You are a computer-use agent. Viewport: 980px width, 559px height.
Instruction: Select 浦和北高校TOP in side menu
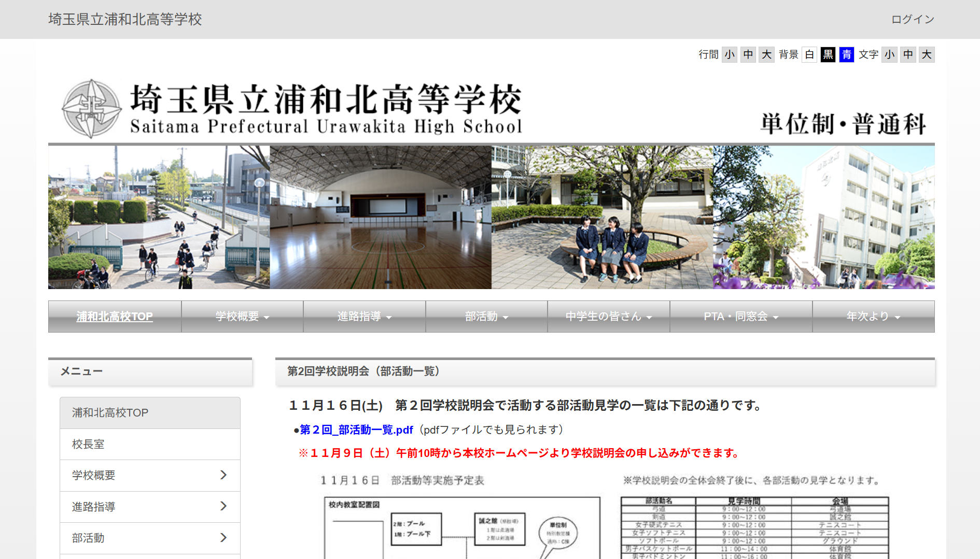click(150, 413)
